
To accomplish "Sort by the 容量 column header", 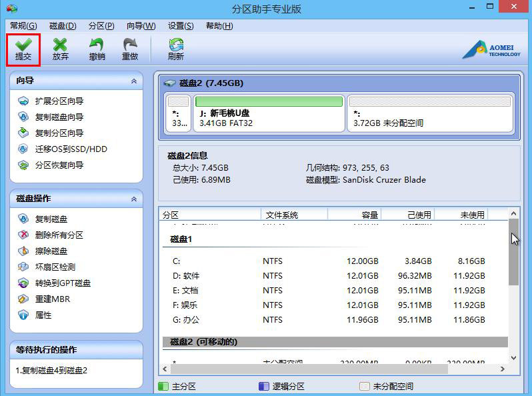I will tap(355, 215).
